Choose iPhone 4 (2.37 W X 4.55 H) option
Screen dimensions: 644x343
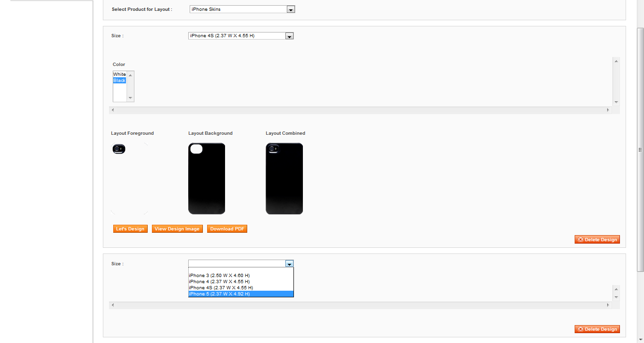(x=241, y=282)
